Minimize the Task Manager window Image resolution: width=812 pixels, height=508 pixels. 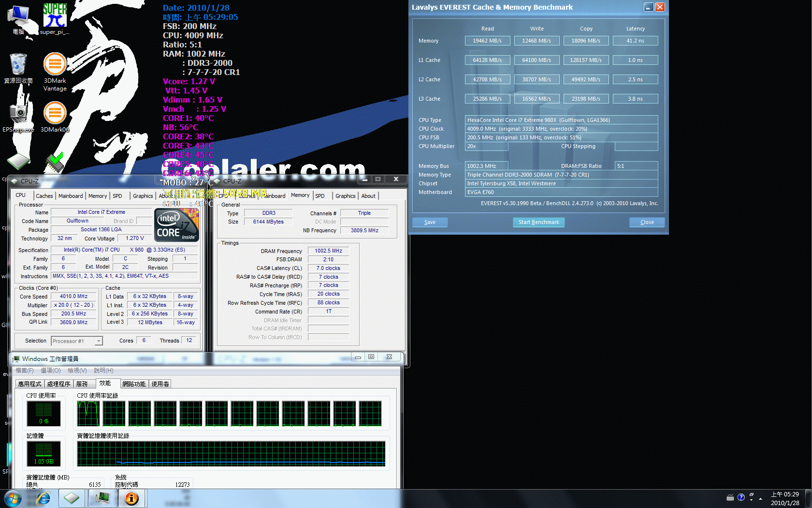click(358, 357)
